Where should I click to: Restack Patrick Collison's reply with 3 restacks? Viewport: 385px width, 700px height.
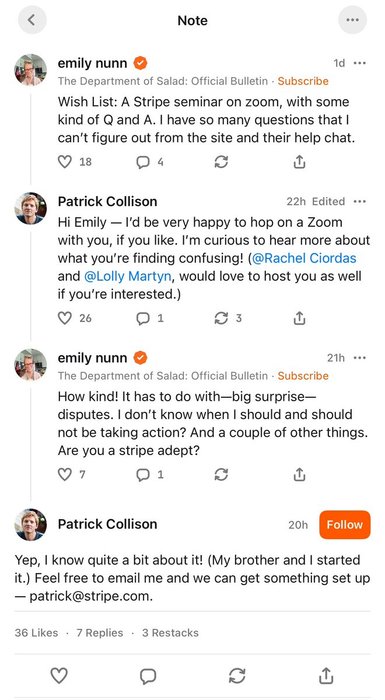pyautogui.click(x=221, y=318)
